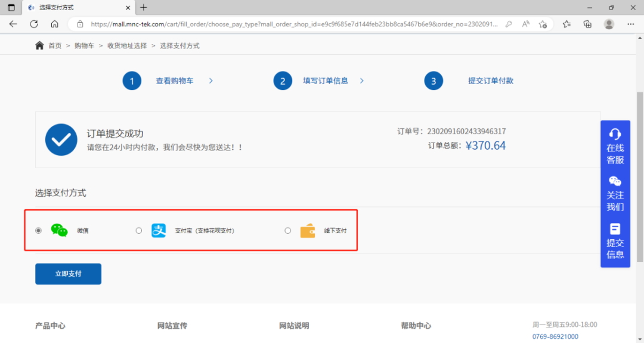The height and width of the screenshot is (343, 644).
Task: Open saved password key icon
Action: 509,24
